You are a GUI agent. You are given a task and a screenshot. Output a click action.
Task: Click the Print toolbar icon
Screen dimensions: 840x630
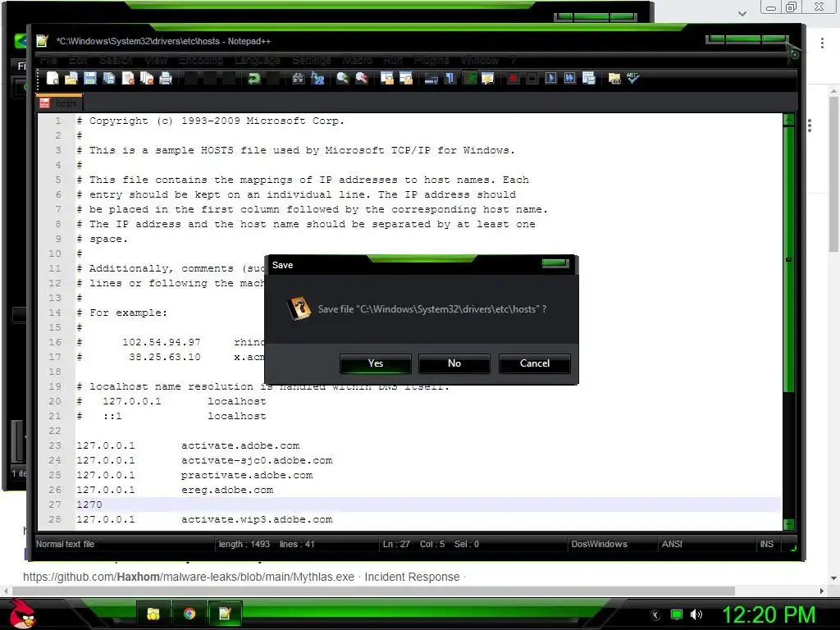pyautogui.click(x=166, y=78)
